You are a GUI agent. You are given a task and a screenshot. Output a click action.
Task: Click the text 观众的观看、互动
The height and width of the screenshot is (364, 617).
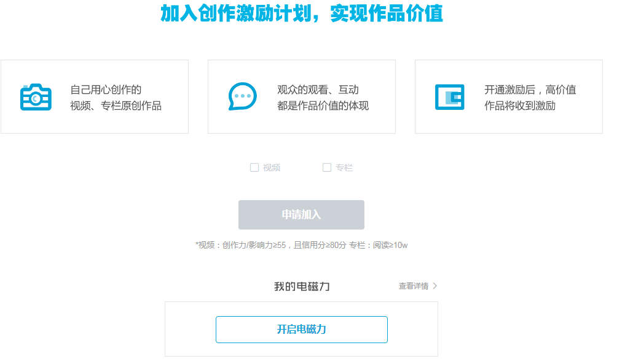(318, 90)
